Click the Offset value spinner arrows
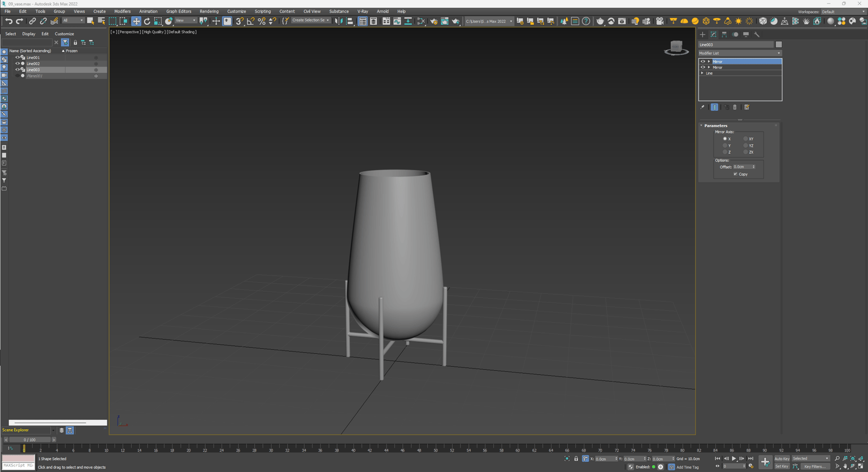Image resolution: width=868 pixels, height=472 pixels. coord(753,167)
